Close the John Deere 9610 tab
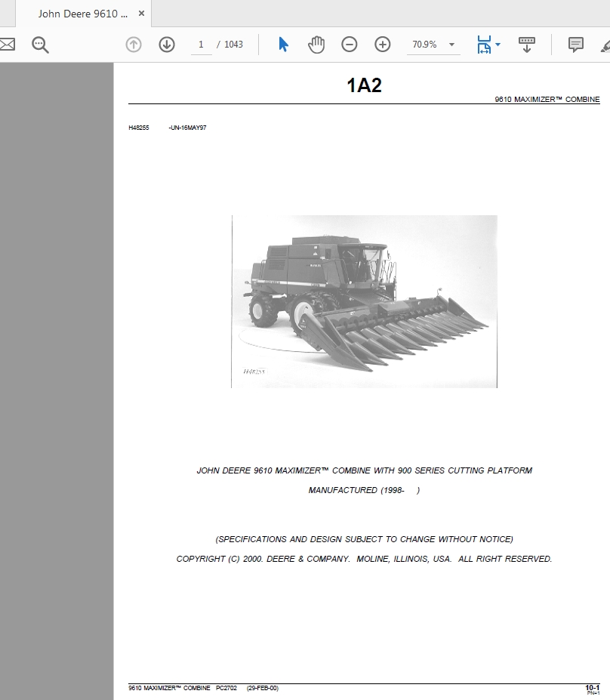The height and width of the screenshot is (700, 610). pos(141,14)
